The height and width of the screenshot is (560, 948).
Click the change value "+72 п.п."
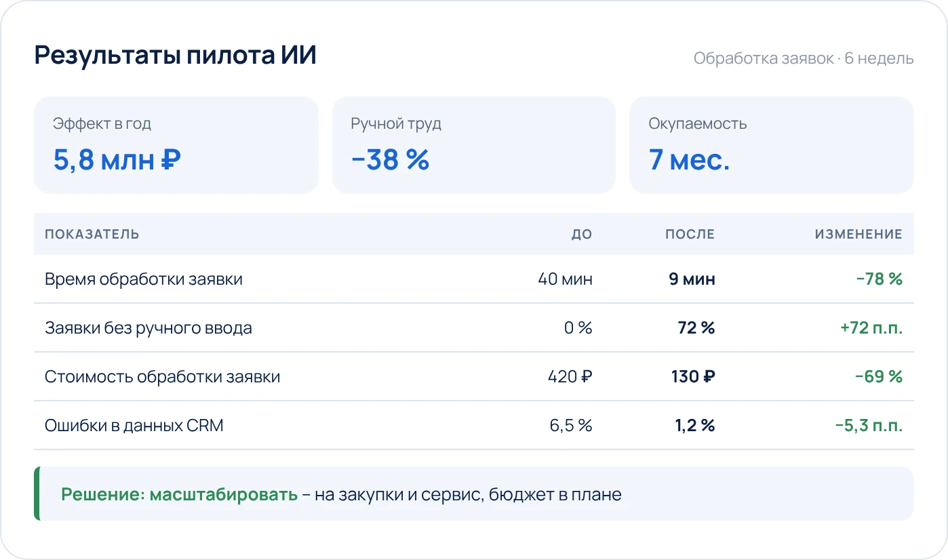[871, 328]
